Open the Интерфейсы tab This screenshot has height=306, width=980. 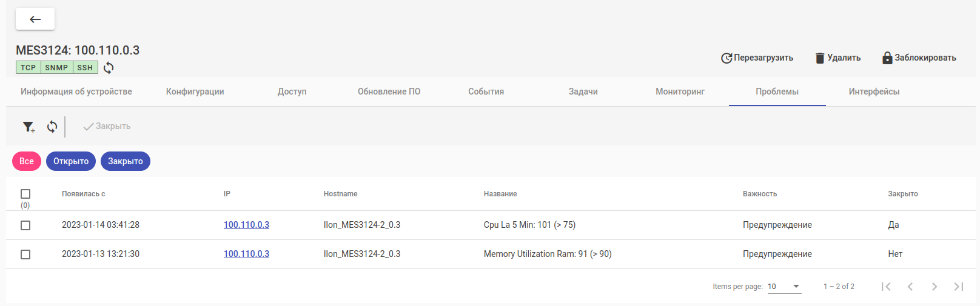(874, 91)
